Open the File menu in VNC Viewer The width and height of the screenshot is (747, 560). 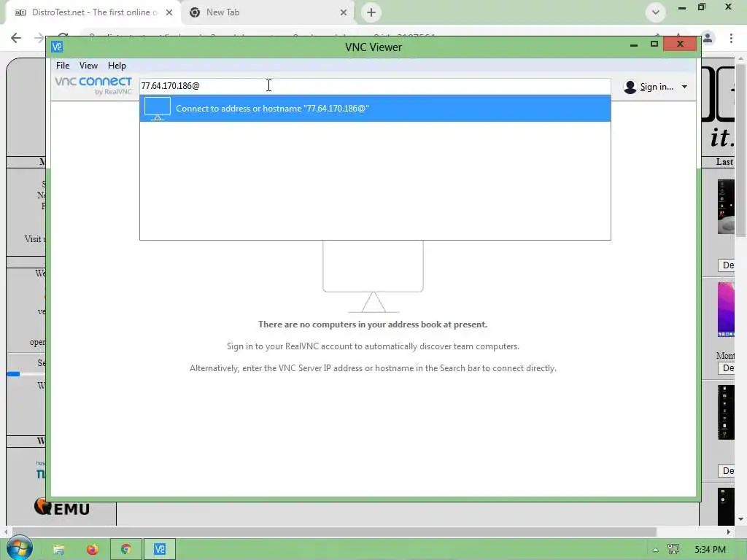pos(63,65)
